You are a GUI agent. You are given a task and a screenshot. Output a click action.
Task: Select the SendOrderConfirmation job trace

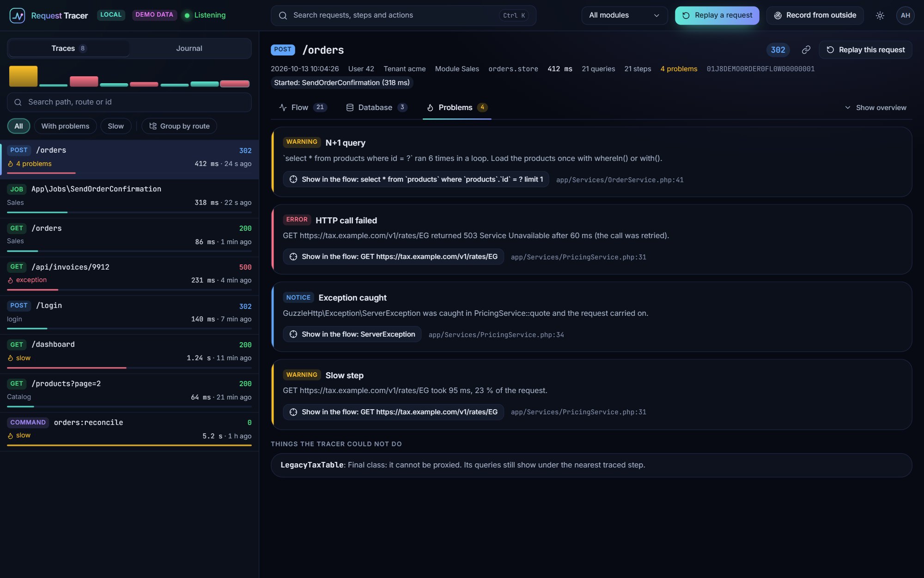129,198
